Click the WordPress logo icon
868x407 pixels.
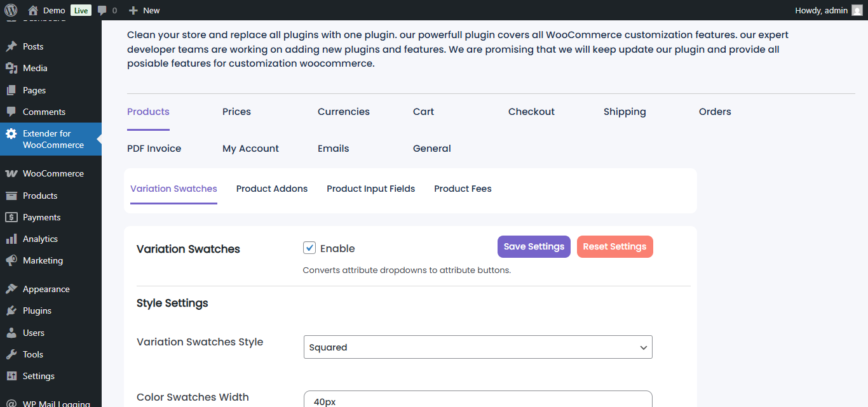11,10
